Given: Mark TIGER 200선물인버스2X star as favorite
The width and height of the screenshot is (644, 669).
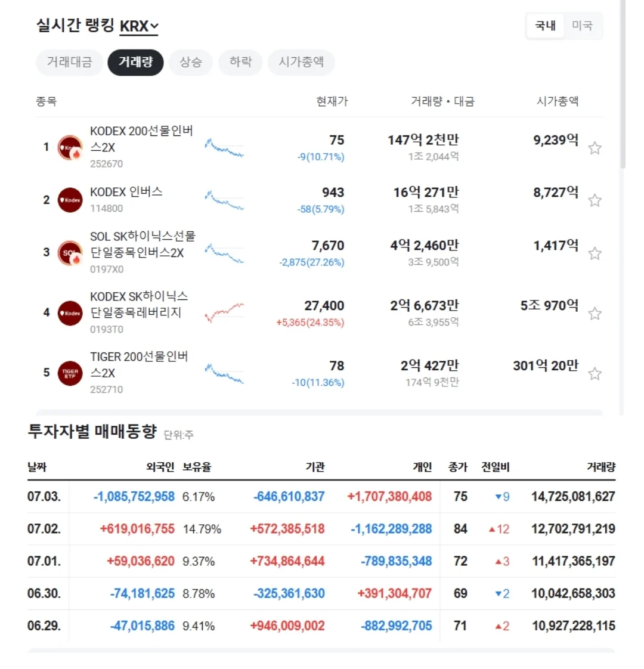Looking at the screenshot, I should [595, 374].
